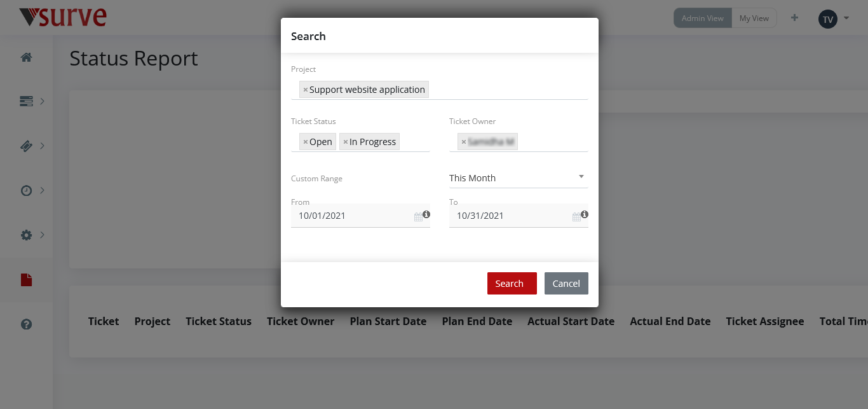Click the info icon beside From date
868x409 pixels.
(426, 214)
